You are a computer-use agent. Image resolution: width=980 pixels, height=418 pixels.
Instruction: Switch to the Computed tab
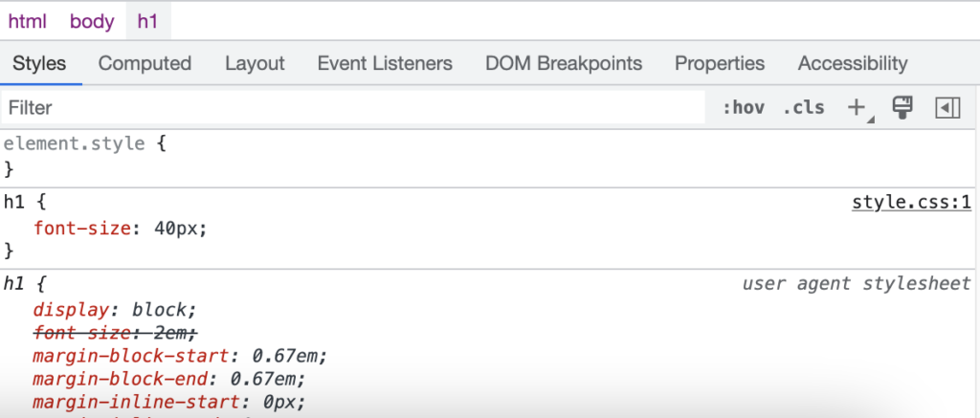[x=145, y=63]
